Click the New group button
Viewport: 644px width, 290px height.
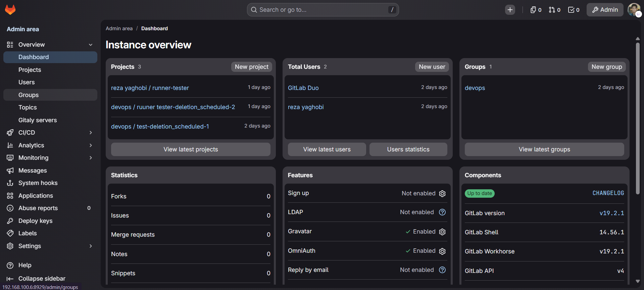click(x=607, y=67)
